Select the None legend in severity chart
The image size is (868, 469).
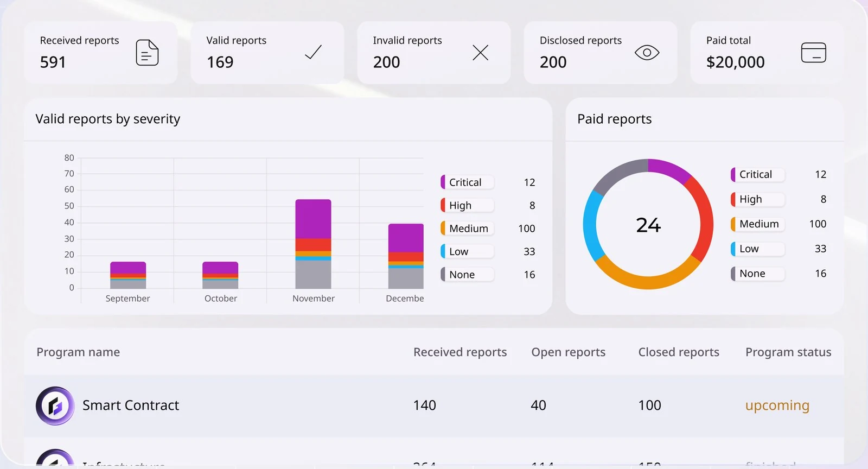[x=467, y=275]
